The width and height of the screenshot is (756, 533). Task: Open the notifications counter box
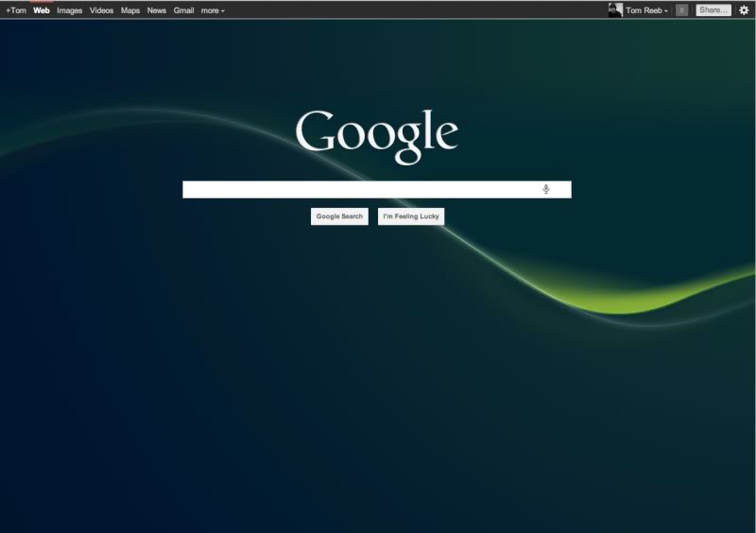[x=681, y=10]
